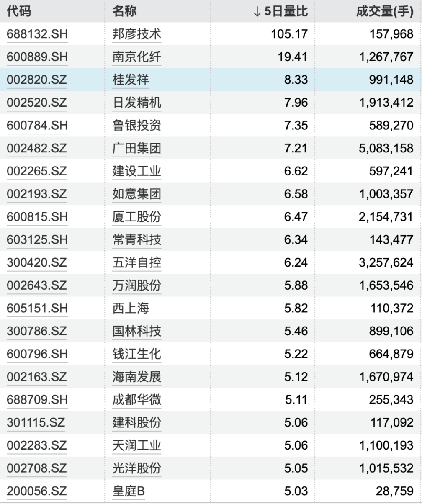Open the 成都华微 name link
This screenshot has height=504, width=422.
136,400
